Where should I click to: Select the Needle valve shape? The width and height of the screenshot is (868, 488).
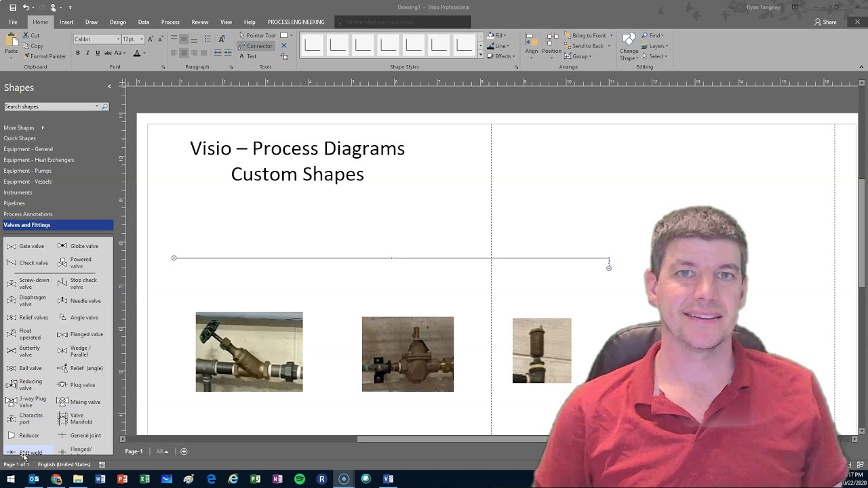[79, 300]
